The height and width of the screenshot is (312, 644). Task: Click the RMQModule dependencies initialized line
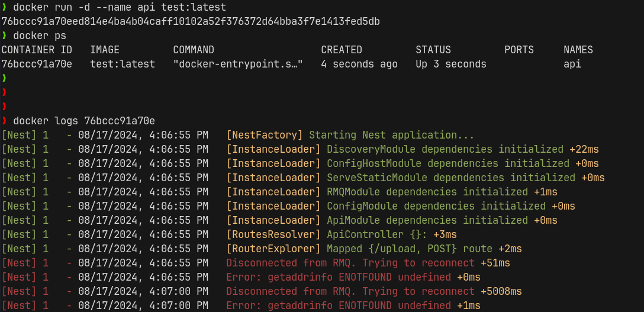point(427,192)
